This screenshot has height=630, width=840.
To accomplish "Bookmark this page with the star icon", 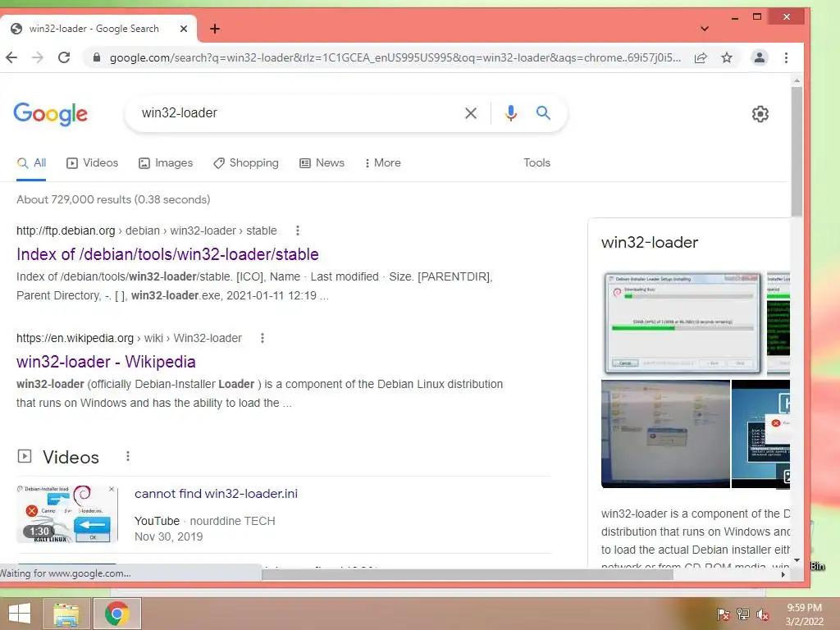I will 727,57.
